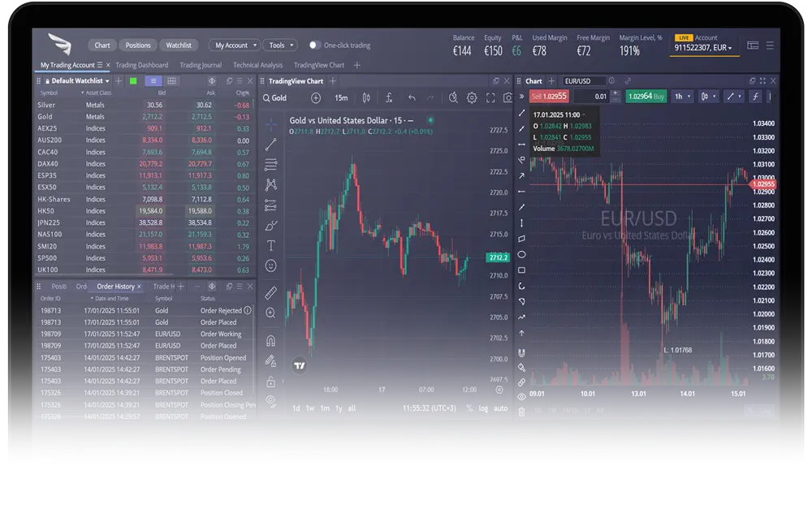The width and height of the screenshot is (812, 505).
Task: Select the ruler measure tool in TradingView chart
Action: pyautogui.click(x=271, y=293)
